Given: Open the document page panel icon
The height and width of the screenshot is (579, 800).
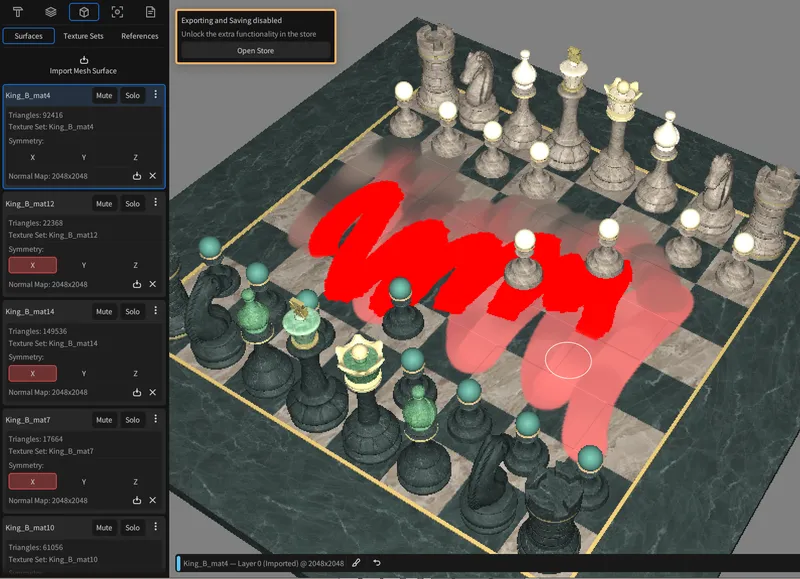Looking at the screenshot, I should coord(151,12).
